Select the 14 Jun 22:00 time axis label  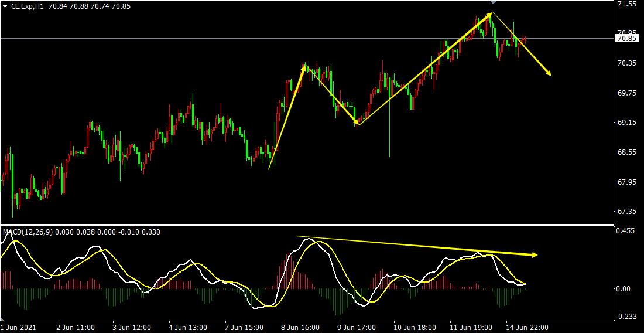(527, 327)
